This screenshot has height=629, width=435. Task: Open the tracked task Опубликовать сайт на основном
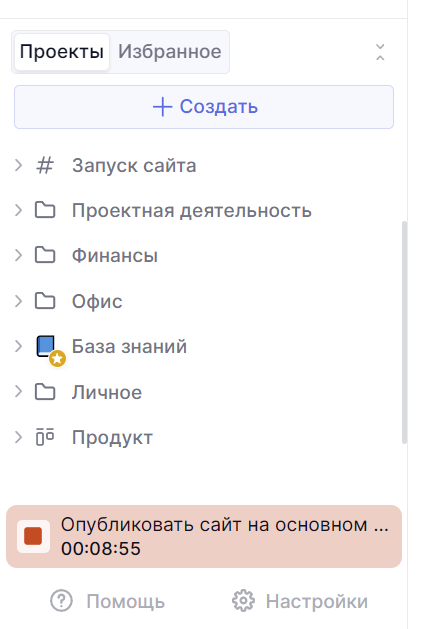(x=225, y=525)
